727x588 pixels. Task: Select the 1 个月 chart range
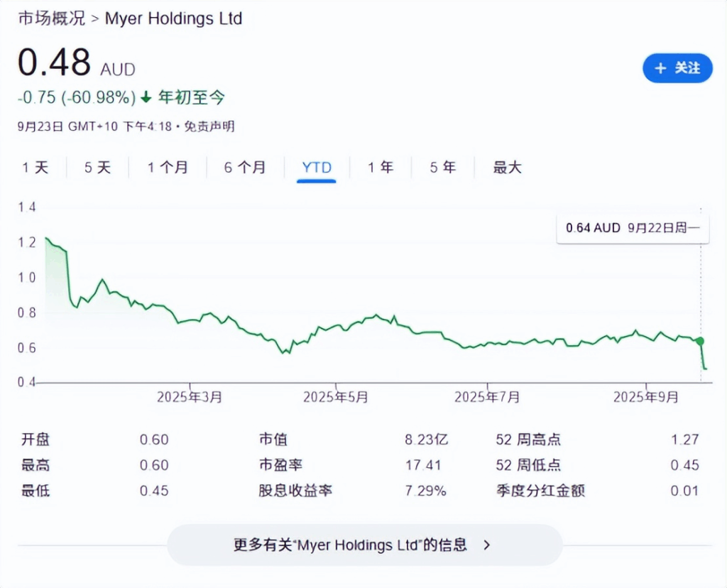[x=168, y=168]
